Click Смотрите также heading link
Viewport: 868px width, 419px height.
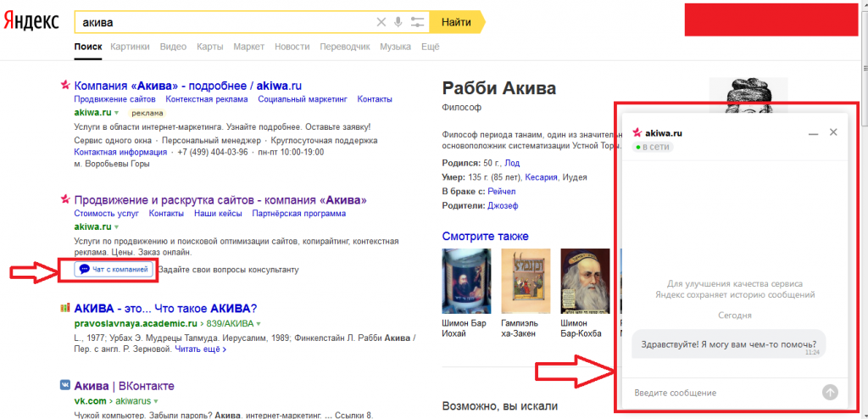click(x=486, y=237)
